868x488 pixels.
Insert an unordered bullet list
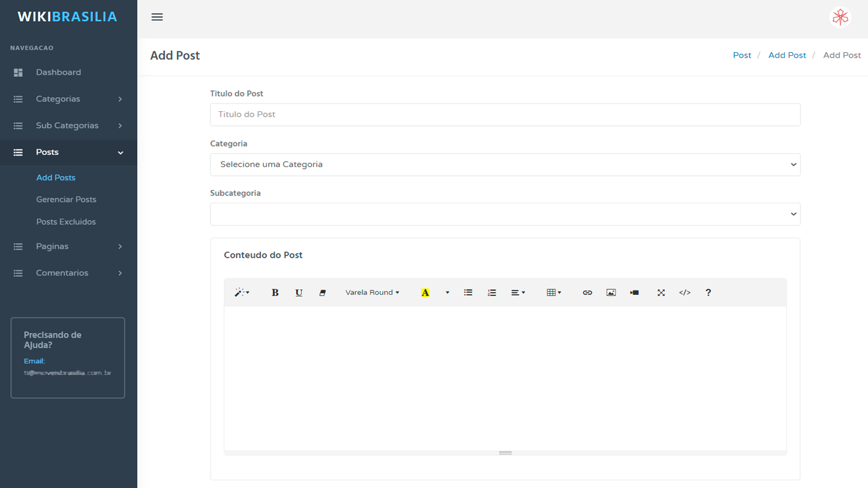[468, 292]
